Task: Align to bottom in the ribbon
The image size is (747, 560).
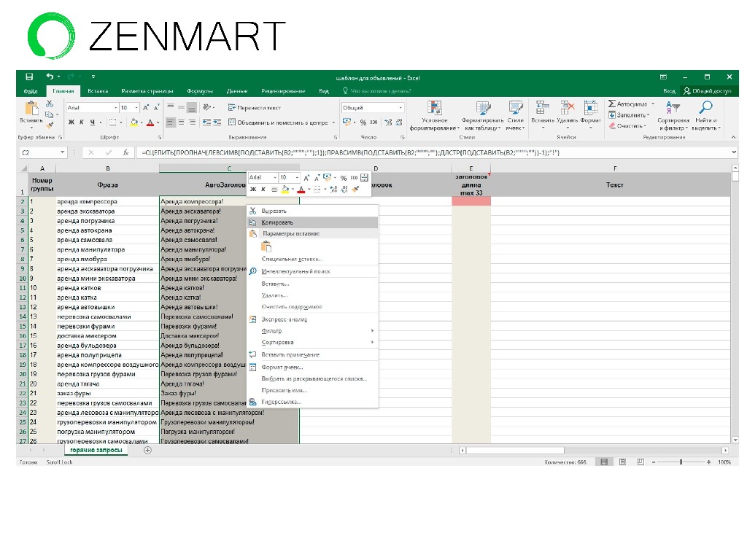Action: [x=192, y=108]
